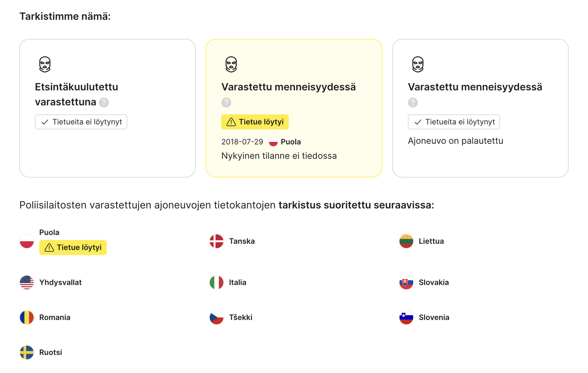Viewport: 588px width, 373px height.
Task: Click the Tietue löytyi badge in yellow card
Action: tap(255, 122)
